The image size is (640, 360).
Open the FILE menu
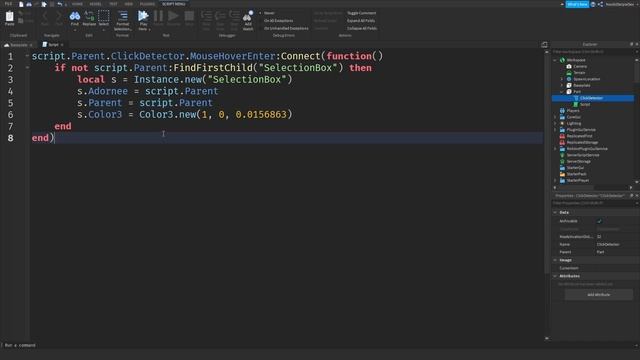tap(8, 4)
